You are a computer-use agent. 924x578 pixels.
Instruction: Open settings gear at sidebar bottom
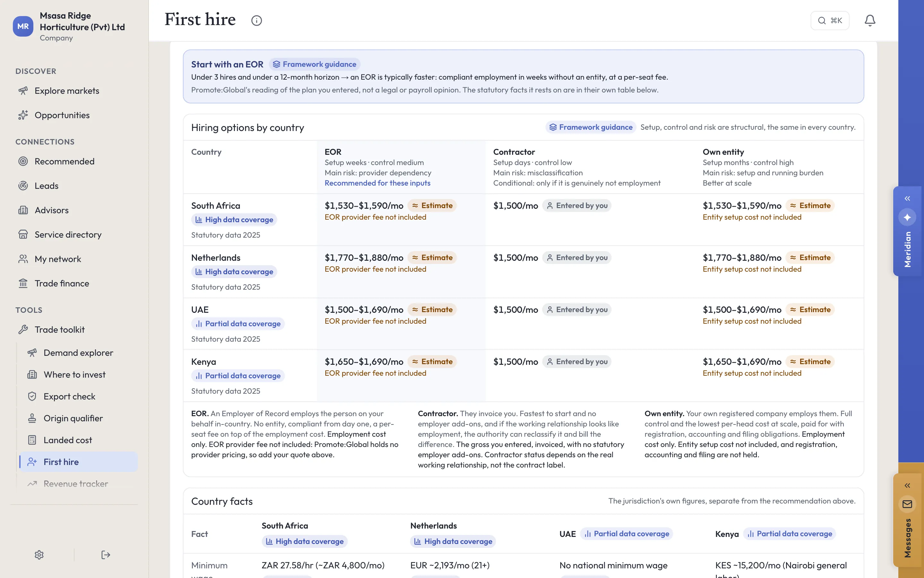(39, 555)
